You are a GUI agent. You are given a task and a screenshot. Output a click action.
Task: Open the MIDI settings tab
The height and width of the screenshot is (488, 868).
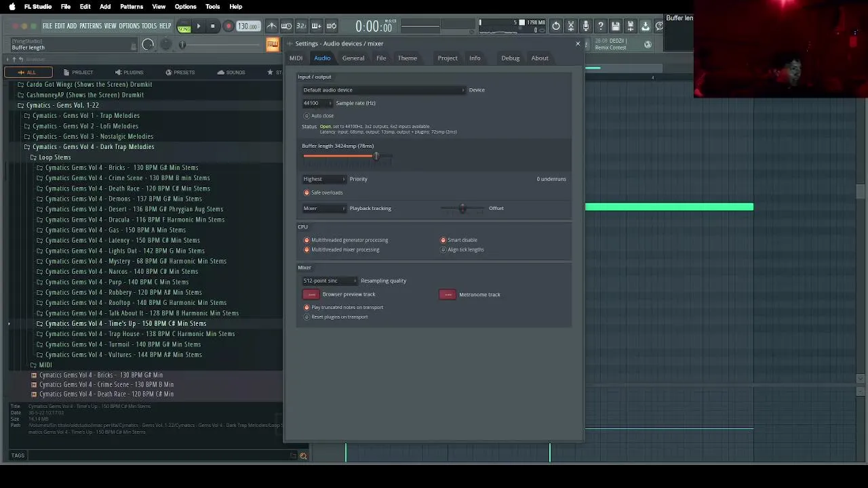[296, 58]
